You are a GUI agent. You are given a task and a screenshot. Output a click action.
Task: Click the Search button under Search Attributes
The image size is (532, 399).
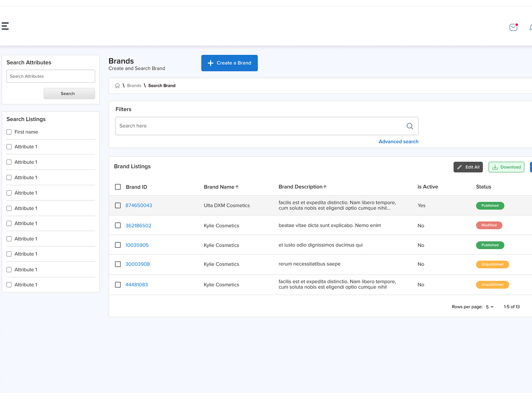(x=69, y=93)
